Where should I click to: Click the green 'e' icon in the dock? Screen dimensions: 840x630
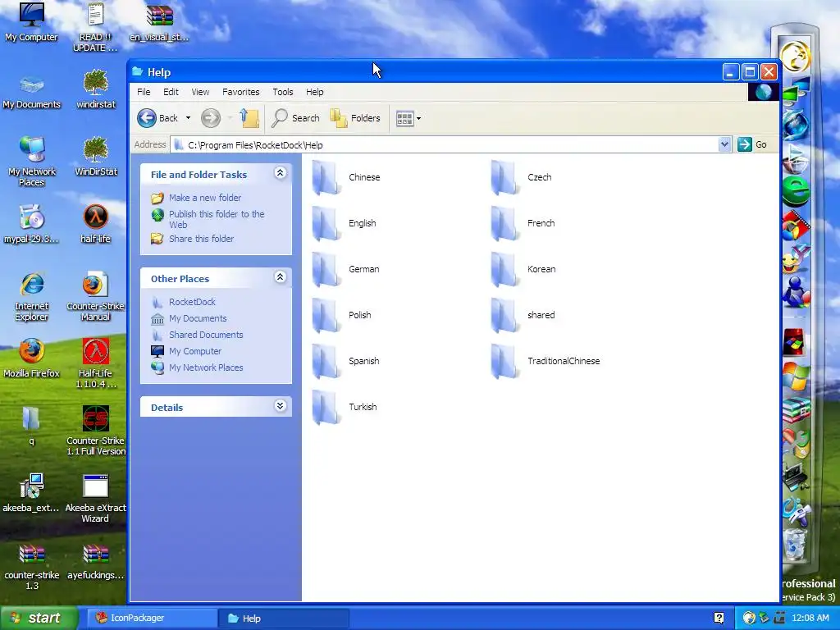pyautogui.click(x=796, y=191)
